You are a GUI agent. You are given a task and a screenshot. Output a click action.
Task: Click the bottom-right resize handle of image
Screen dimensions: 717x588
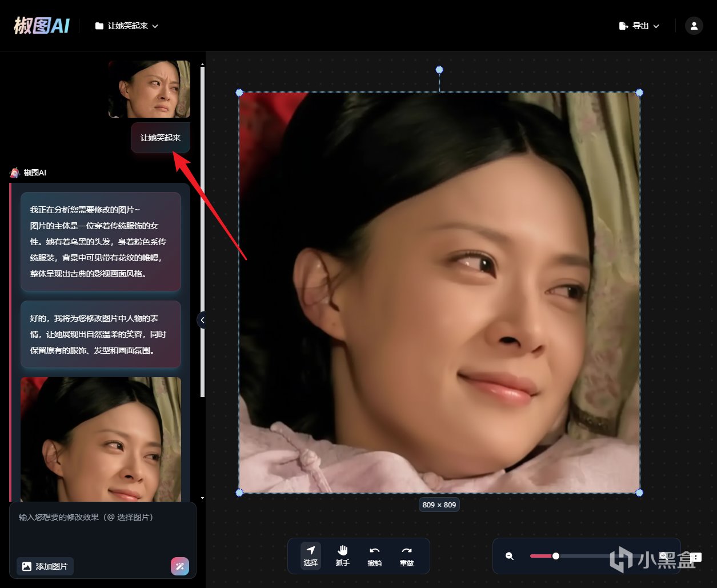(639, 493)
